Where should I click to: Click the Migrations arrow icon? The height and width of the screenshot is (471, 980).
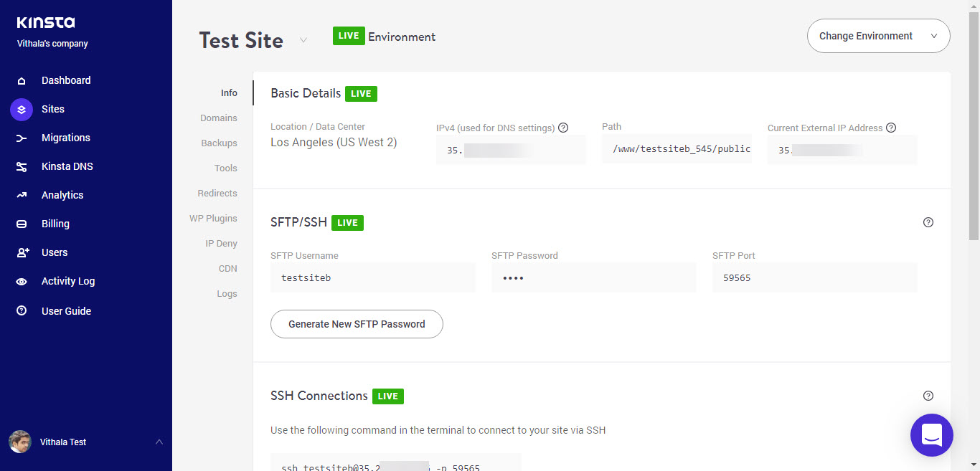[x=22, y=138]
